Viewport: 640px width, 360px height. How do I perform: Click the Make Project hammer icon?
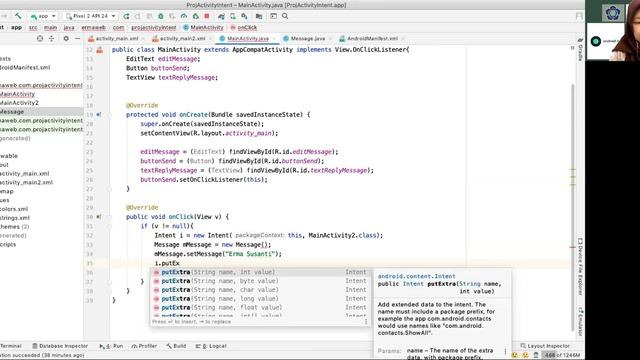(x=18, y=16)
